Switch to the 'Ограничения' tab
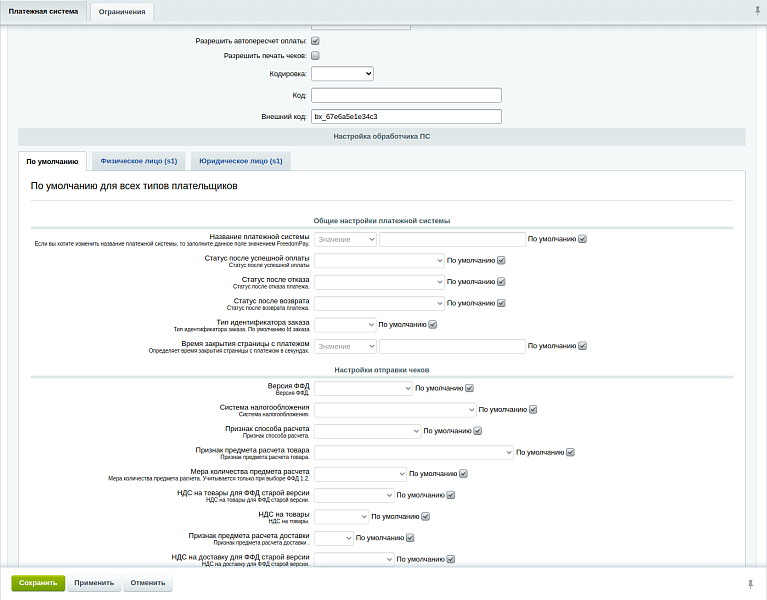Screen dimensions: 767x600 [121, 12]
